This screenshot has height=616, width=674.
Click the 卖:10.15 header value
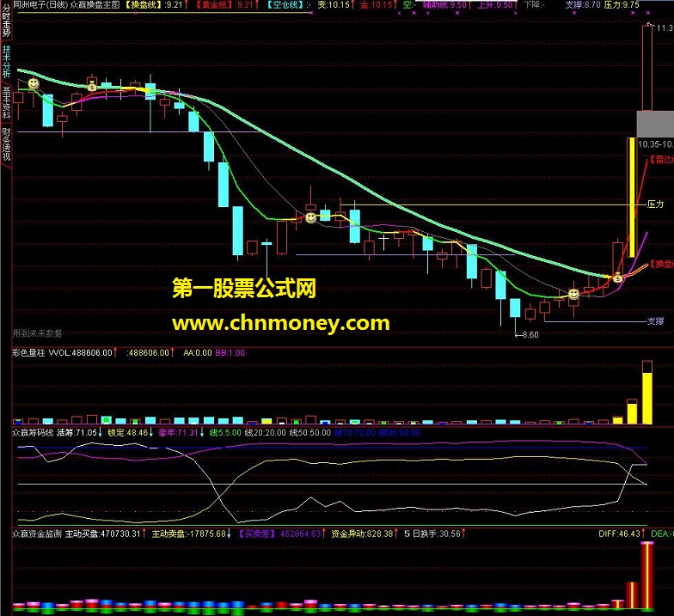pos(335,5)
